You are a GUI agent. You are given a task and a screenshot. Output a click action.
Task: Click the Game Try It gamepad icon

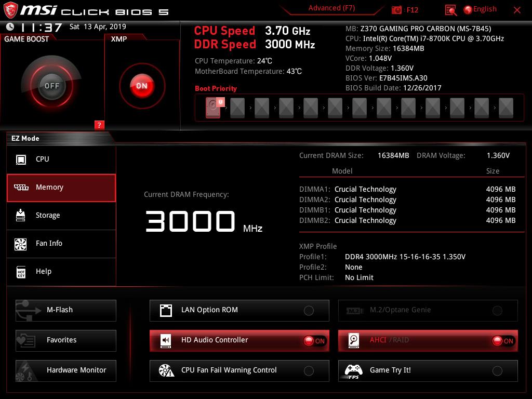(354, 370)
